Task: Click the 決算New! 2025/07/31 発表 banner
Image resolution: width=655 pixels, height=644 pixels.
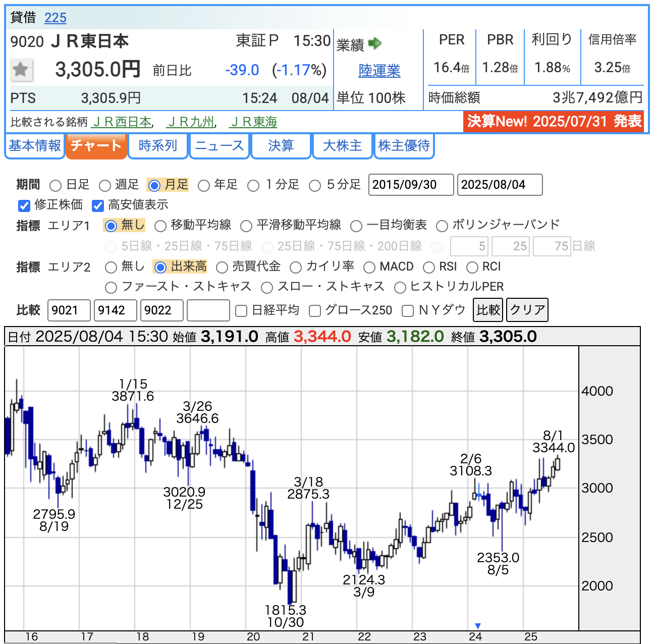Action: coord(554,121)
